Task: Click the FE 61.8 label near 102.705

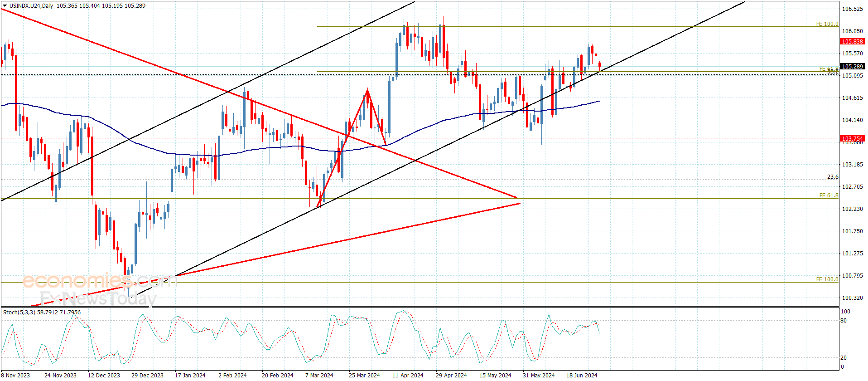Action: pyautogui.click(x=829, y=195)
